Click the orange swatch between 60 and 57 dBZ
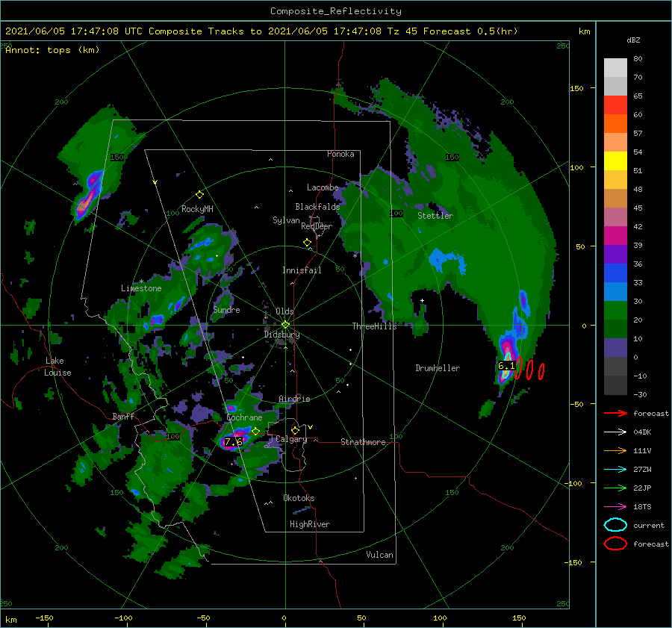This screenshot has height=628, width=672. 615,124
